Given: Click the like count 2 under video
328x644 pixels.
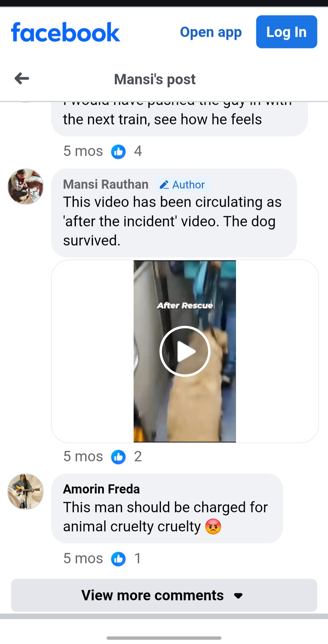Looking at the screenshot, I should coord(138,456).
